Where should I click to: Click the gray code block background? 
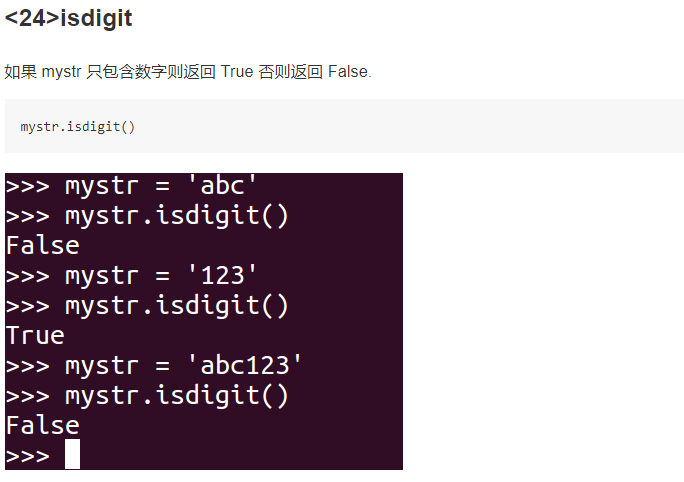coord(344,126)
